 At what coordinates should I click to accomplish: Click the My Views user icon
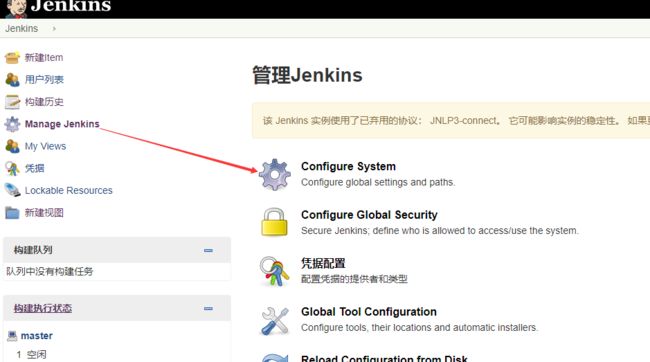pyautogui.click(x=12, y=146)
